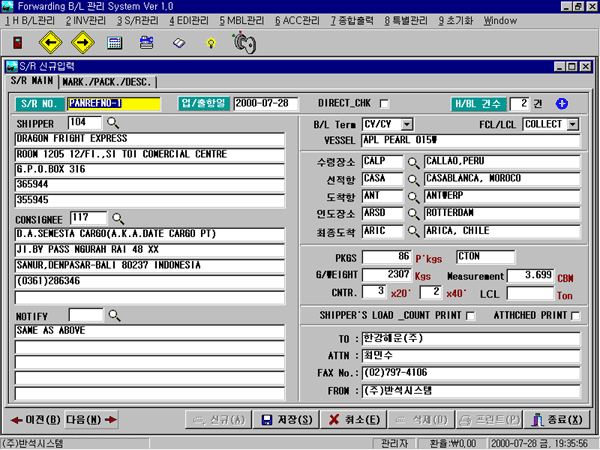Search shipper code with magnifier icon
Screen dimensions: 600x450
coord(113,123)
